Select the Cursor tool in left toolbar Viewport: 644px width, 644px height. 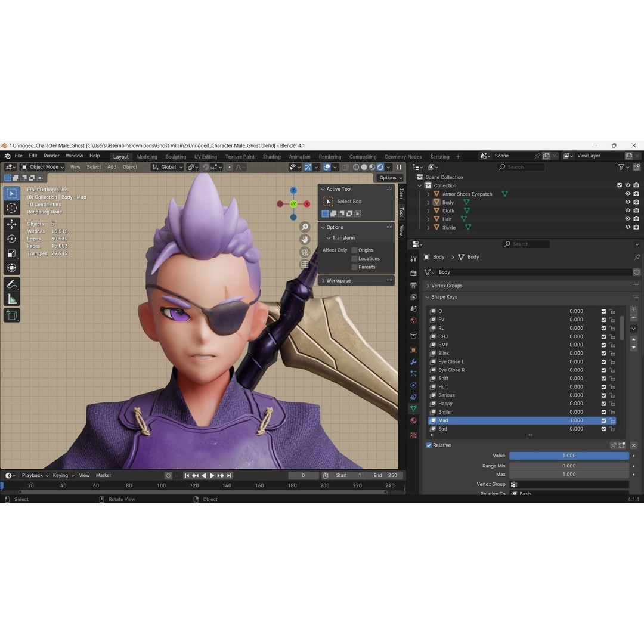11,208
